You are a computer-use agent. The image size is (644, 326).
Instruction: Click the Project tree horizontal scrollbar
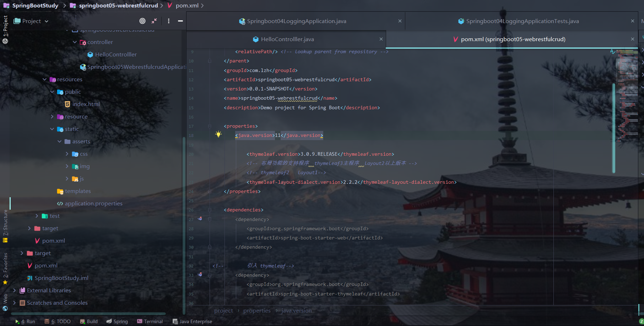(88, 314)
